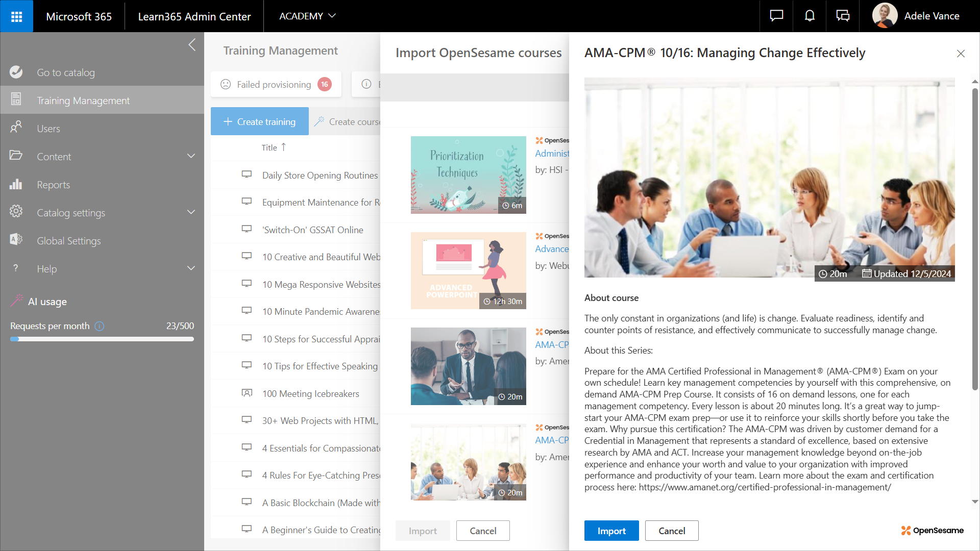Click the OpenSesame logo in panel footer
The width and height of the screenshot is (980, 551).
pos(933,531)
